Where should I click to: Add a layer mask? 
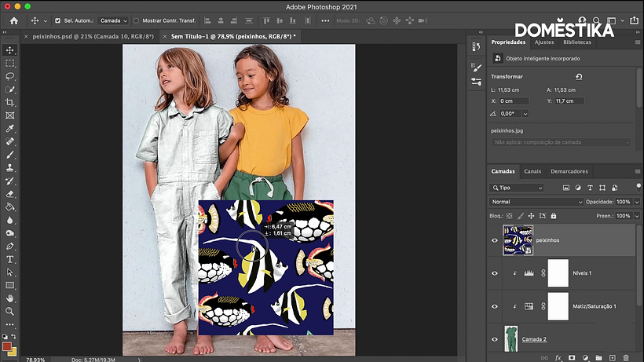click(571, 358)
